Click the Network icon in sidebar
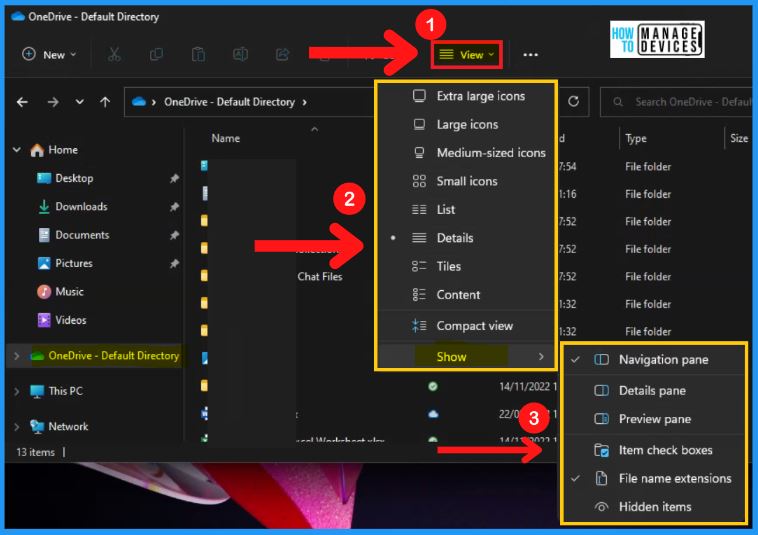This screenshot has width=758, height=535. [37, 427]
